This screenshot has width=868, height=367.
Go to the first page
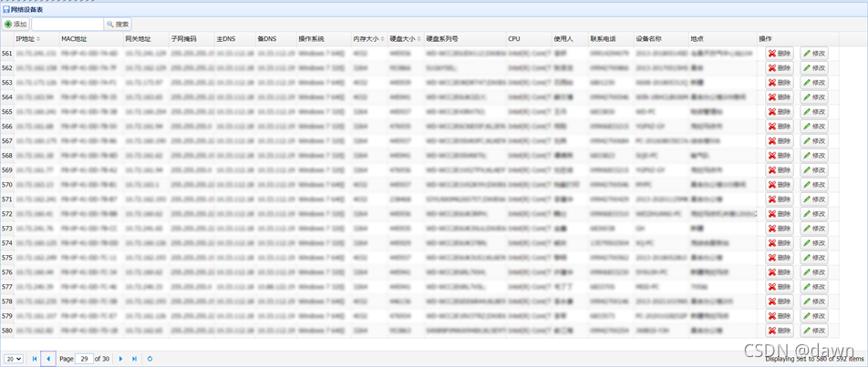coord(35,359)
